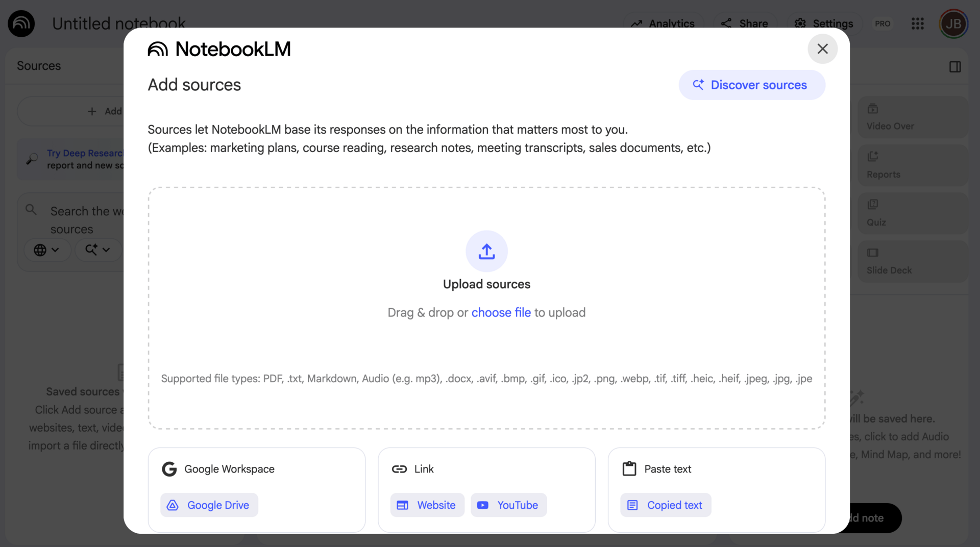Click the Add source button in Sources
This screenshot has height=547, width=980.
71,111
